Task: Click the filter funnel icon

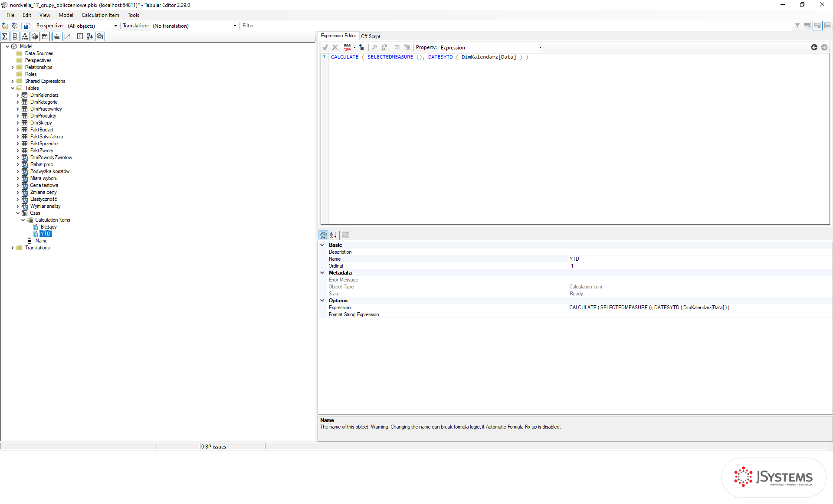Action: tap(797, 26)
